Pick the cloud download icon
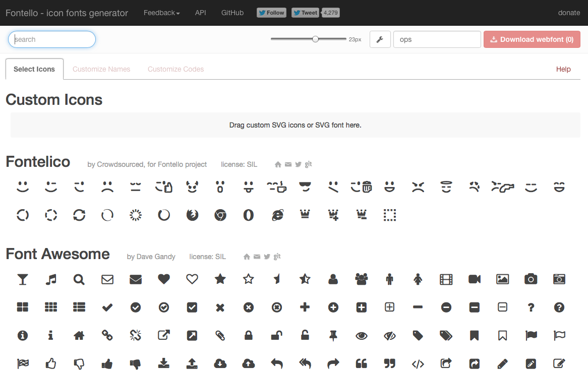Viewport: 588px width, 370px height. pos(220,363)
